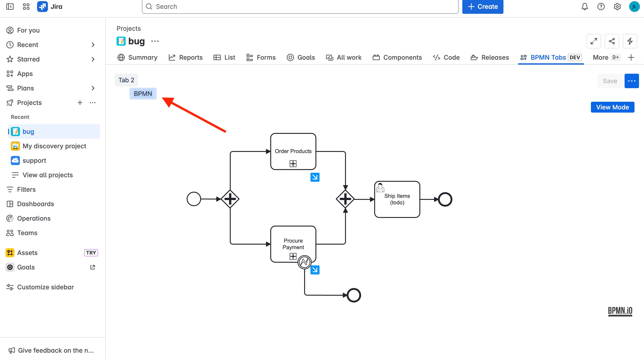This screenshot has width=644, height=359.
Task: Switch to the List tab
Action: click(x=224, y=58)
